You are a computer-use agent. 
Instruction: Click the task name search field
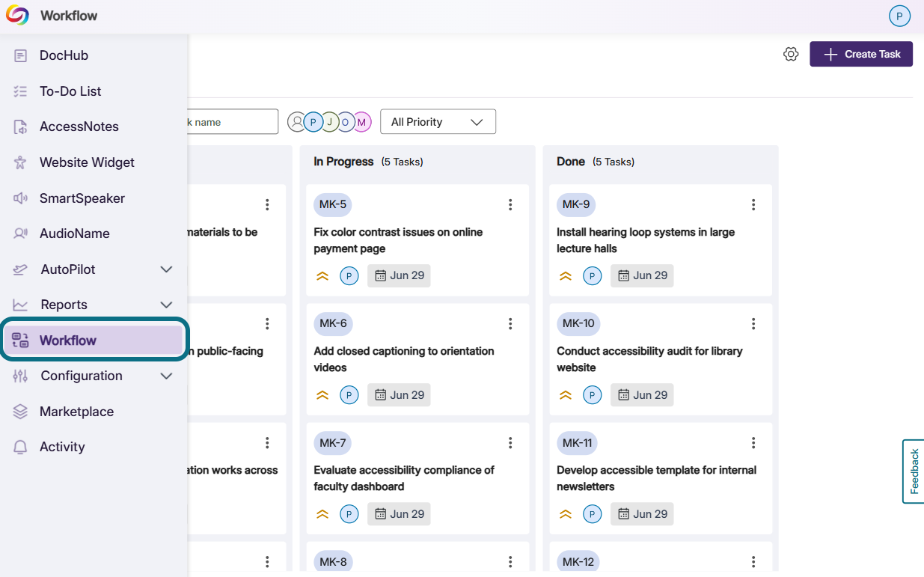tap(233, 122)
